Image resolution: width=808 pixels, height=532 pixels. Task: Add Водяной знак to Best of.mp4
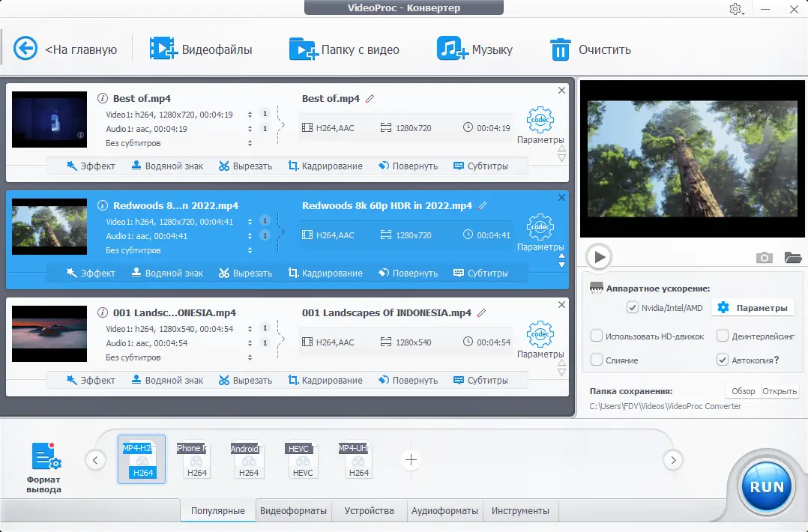[167, 166]
